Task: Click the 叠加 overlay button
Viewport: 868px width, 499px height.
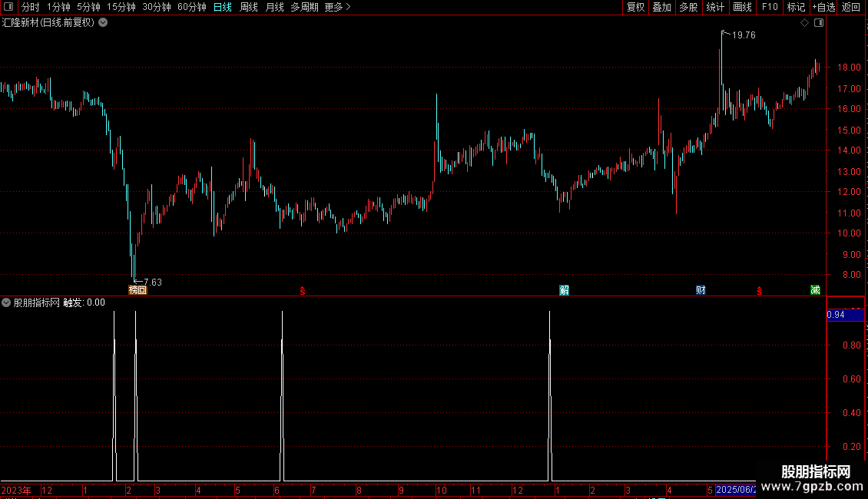Action: (661, 7)
